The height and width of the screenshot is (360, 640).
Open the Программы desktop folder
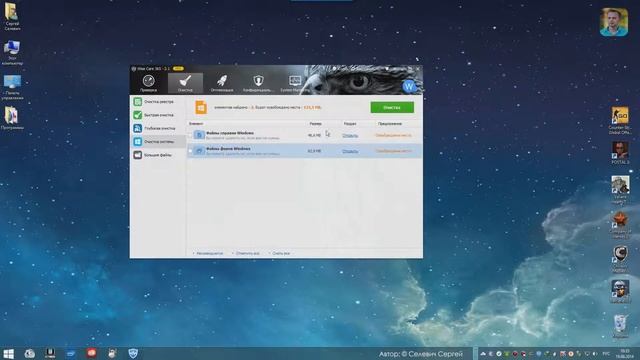[12, 118]
